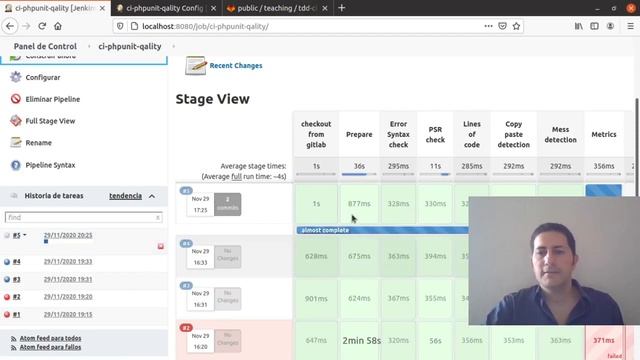Viewport: 640px width, 360px height.
Task: Click the Configurar gear icon
Action: click(x=16, y=77)
